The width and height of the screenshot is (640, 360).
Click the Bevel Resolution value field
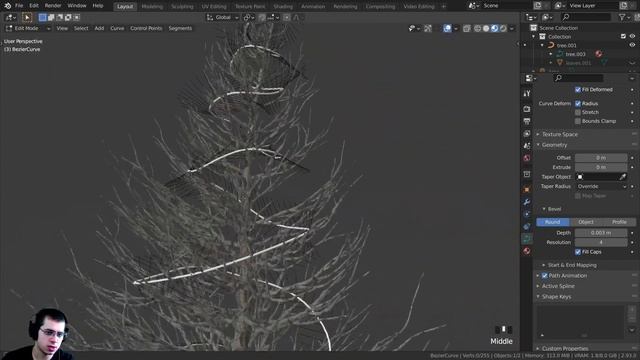pyautogui.click(x=601, y=242)
